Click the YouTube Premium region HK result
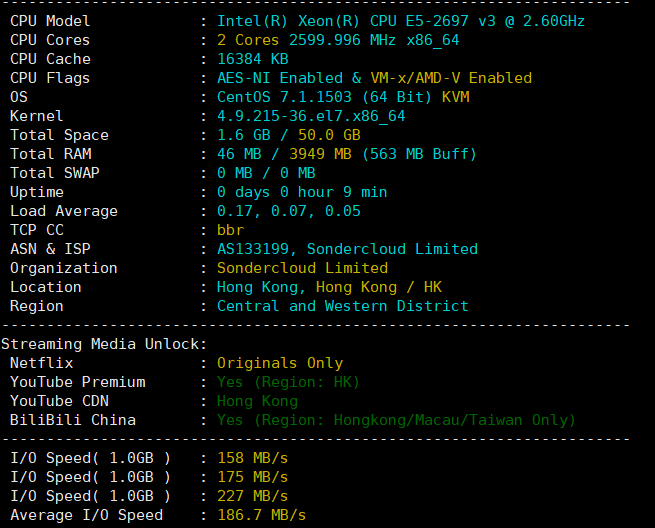 coord(288,382)
